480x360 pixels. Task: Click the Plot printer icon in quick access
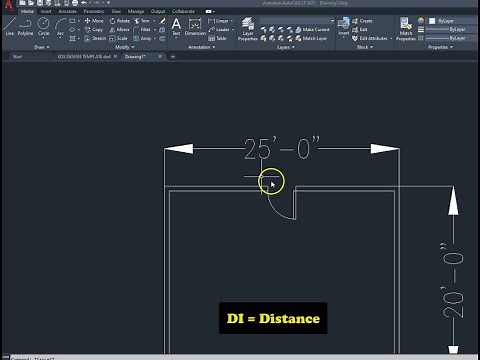pos(75,3)
